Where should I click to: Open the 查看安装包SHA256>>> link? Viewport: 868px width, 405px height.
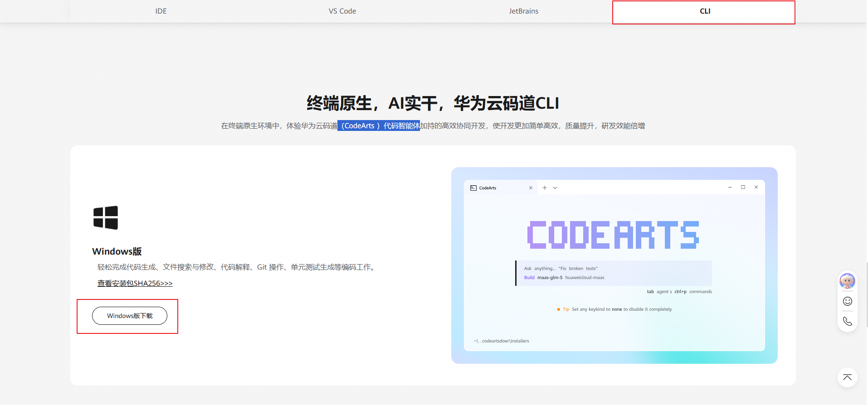135,283
